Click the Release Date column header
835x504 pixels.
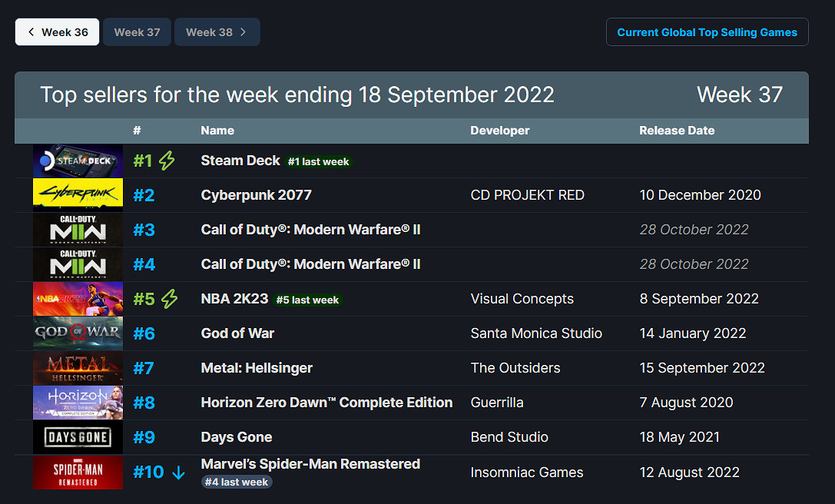677,131
